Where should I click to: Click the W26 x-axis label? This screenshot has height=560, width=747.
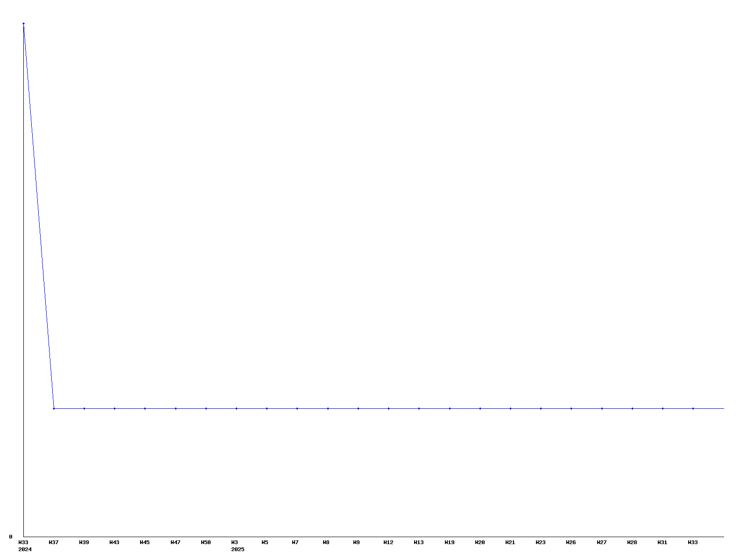[x=571, y=542]
